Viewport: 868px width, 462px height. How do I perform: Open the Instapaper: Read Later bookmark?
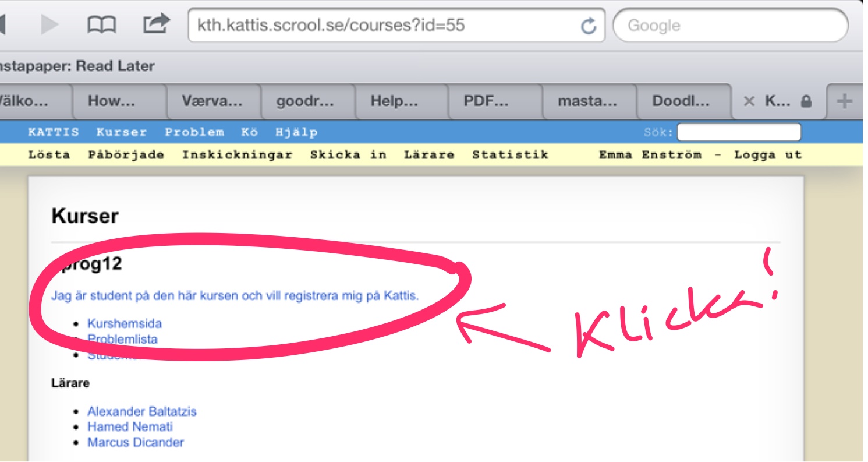[x=77, y=66]
